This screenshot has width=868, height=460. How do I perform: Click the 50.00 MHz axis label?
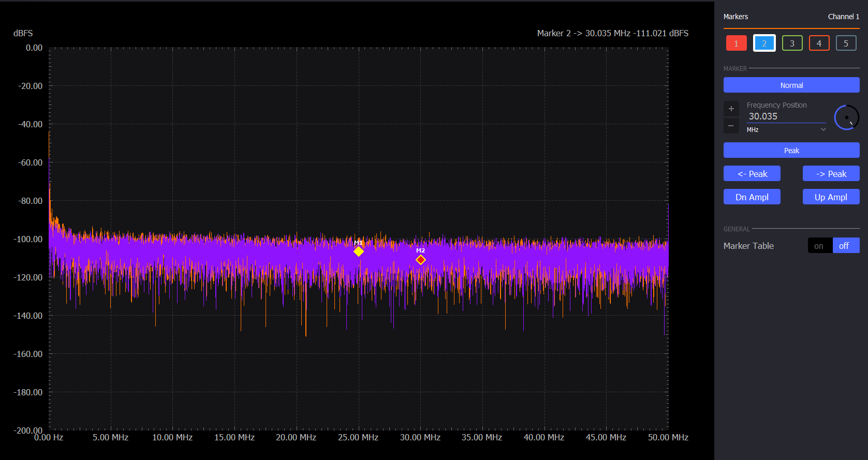(x=668, y=437)
